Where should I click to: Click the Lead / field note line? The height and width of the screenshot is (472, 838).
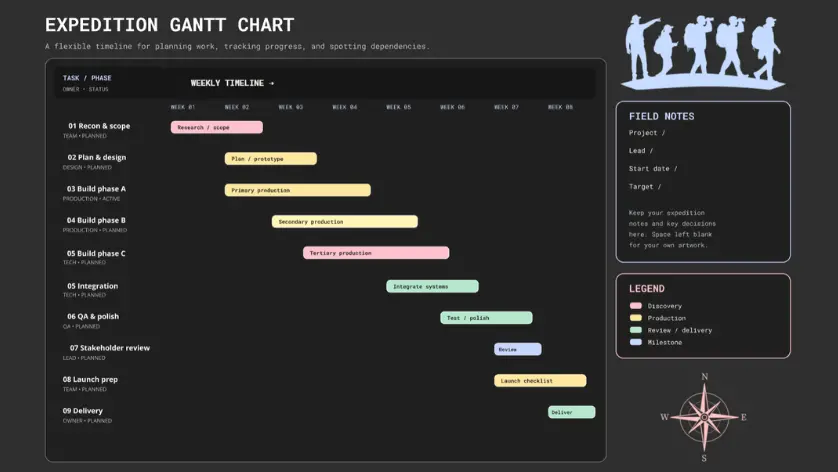click(x=641, y=151)
